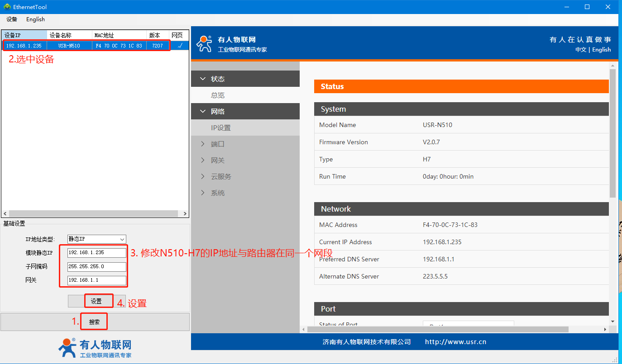Switch interface language via English menu
The height and width of the screenshot is (364, 622).
(x=35, y=19)
